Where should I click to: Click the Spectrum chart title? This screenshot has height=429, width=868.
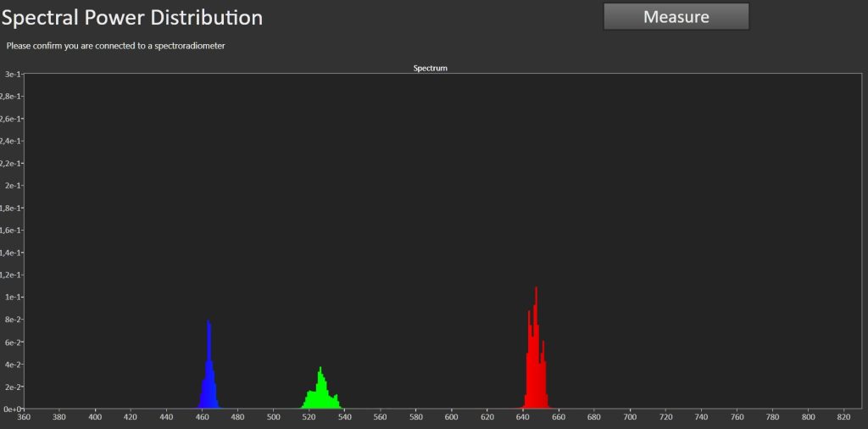[430, 68]
